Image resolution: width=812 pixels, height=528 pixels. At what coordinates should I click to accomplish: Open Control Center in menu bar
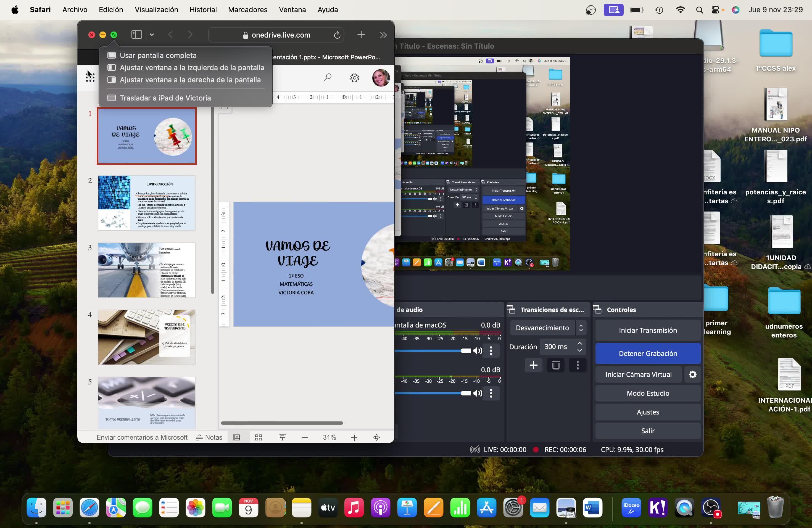point(715,10)
